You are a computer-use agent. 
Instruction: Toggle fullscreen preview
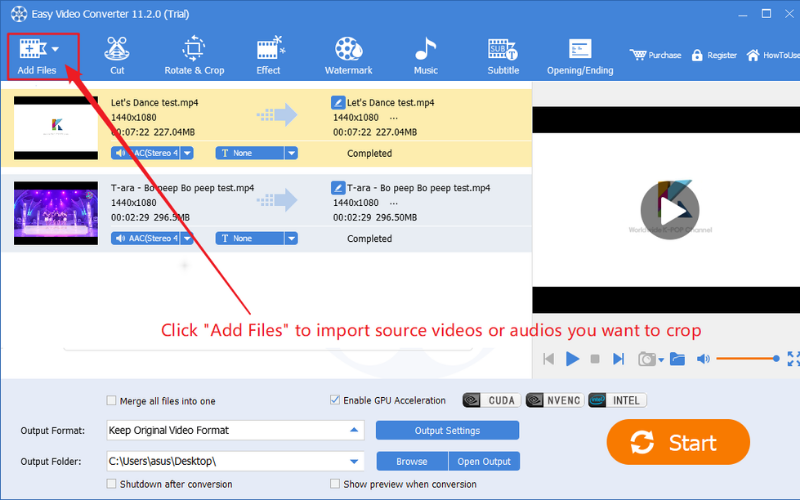pos(793,359)
